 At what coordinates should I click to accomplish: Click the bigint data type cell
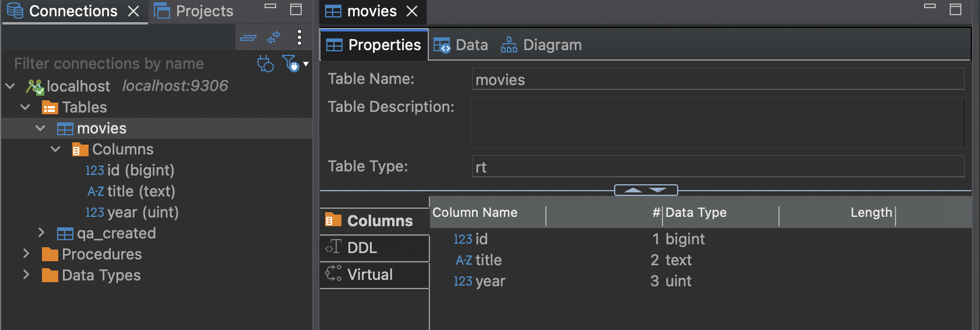pyautogui.click(x=685, y=239)
